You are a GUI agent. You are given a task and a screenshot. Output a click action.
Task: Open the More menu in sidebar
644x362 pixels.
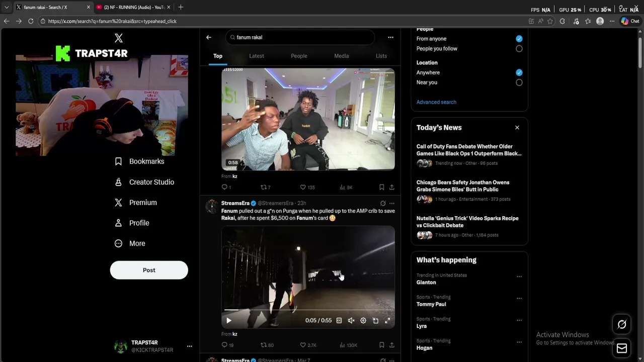(130, 243)
